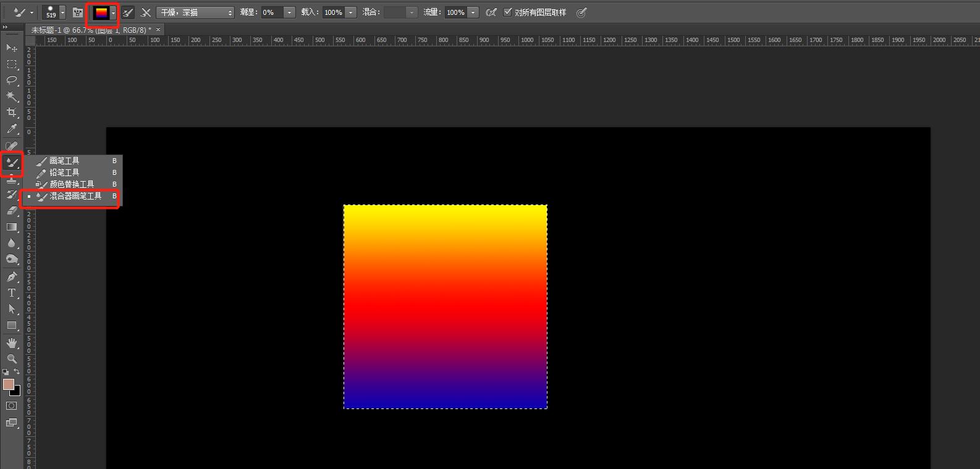Choose 铅笔工具 from the flyout menu
The width and height of the screenshot is (980, 469).
[x=64, y=172]
